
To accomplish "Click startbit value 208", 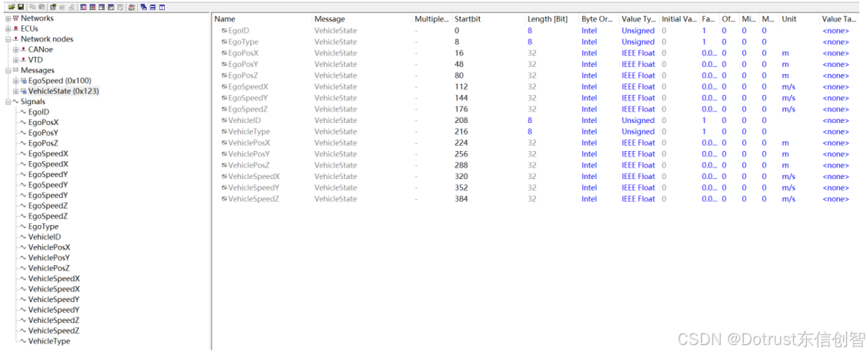I will click(461, 120).
